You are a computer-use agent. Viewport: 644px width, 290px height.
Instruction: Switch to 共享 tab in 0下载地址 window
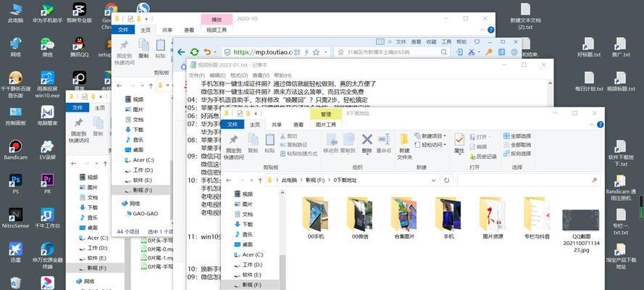pos(277,125)
